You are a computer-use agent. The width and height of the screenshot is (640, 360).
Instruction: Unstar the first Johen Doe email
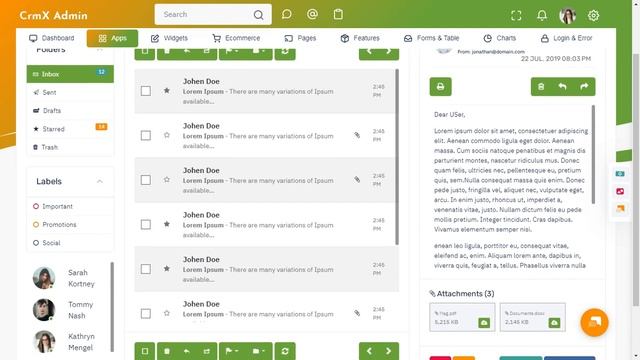point(167,91)
